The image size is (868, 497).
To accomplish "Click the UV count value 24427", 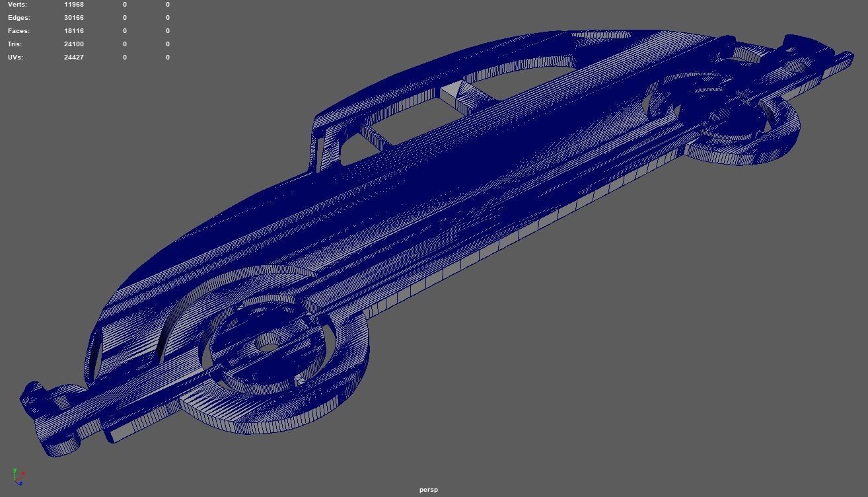I will [74, 57].
